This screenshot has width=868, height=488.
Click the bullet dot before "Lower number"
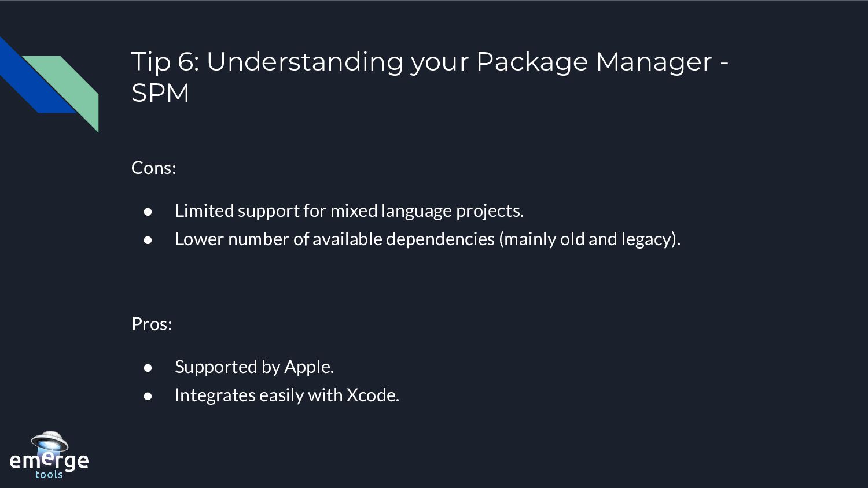point(148,239)
